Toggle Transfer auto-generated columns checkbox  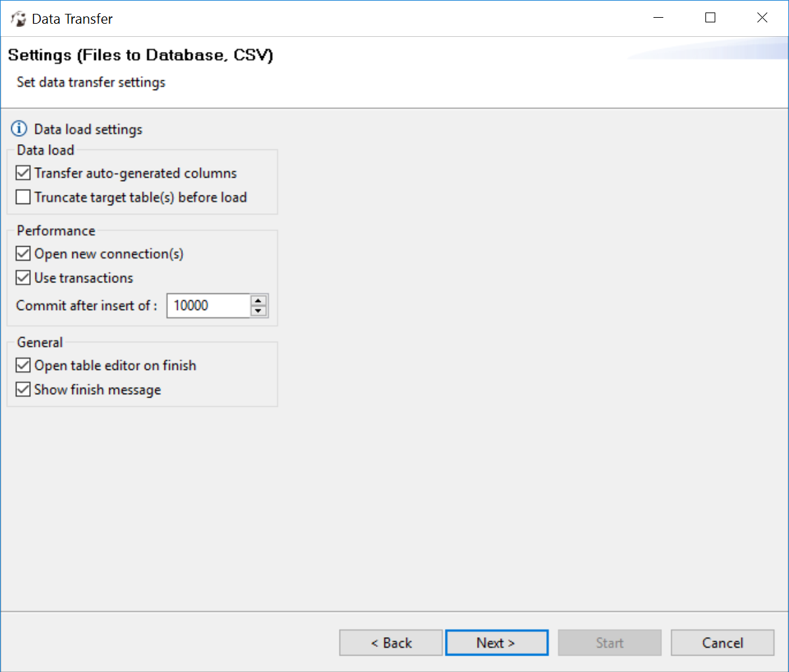pos(23,173)
